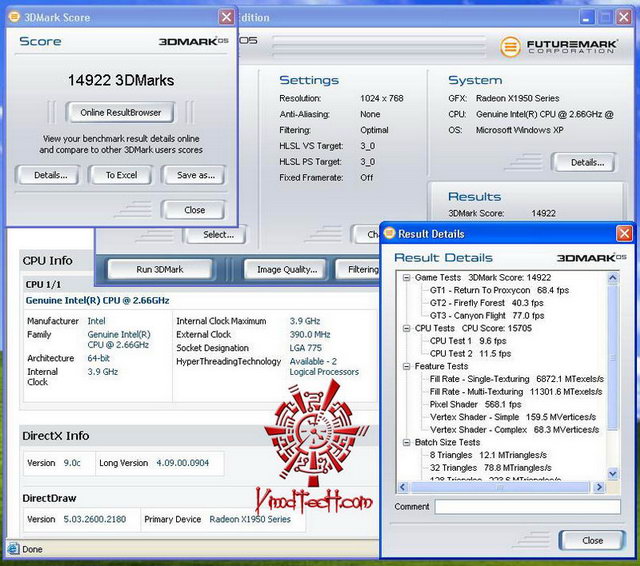Click GFX value Radeon X1950 Series in System
The height and width of the screenshot is (566, 640).
518,98
